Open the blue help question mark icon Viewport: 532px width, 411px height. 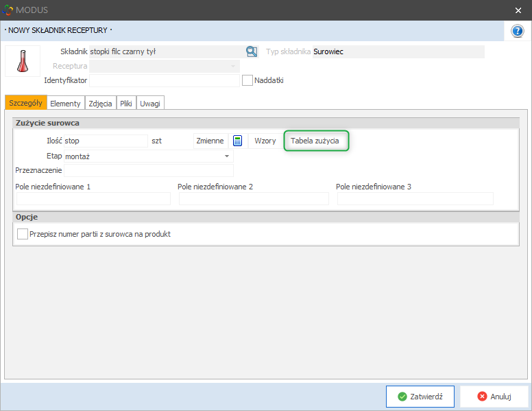pos(518,31)
